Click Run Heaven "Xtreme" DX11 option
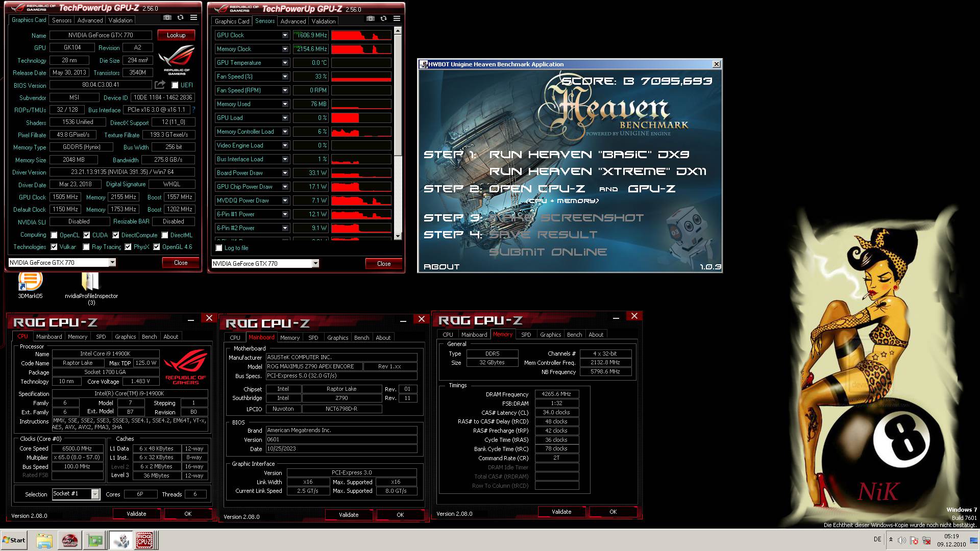Screen dimensions: 980x551 click(598, 171)
